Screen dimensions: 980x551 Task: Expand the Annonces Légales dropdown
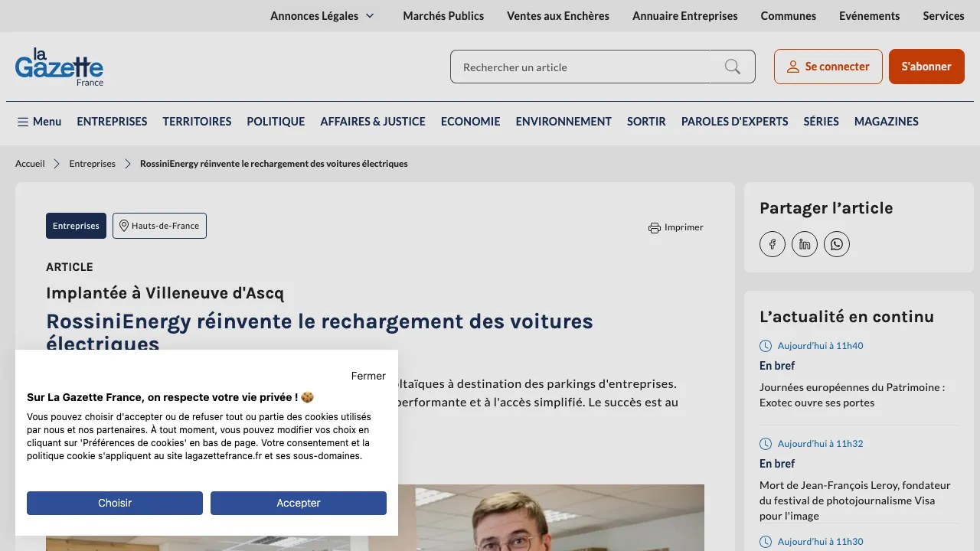322,15
